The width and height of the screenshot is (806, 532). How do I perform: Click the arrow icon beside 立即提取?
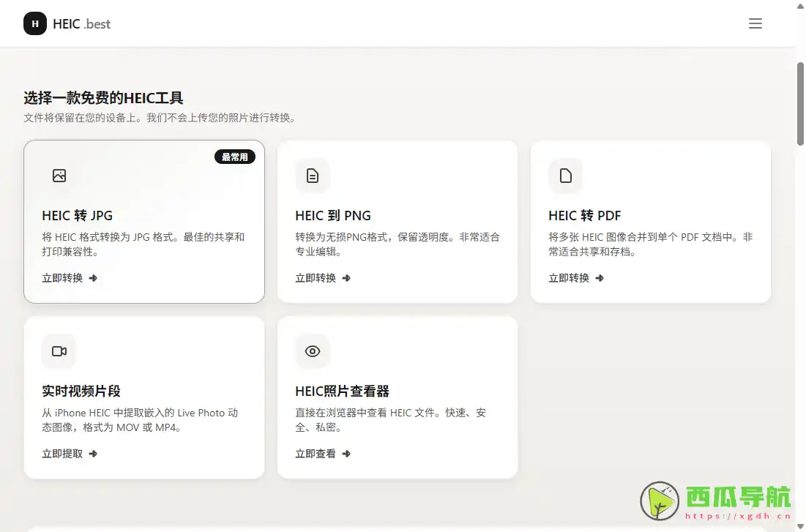(93, 454)
